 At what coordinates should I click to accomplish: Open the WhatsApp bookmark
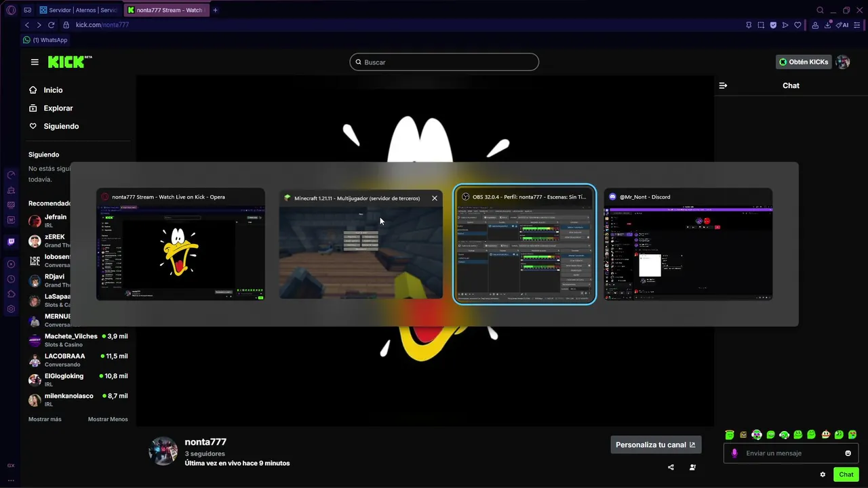(45, 40)
